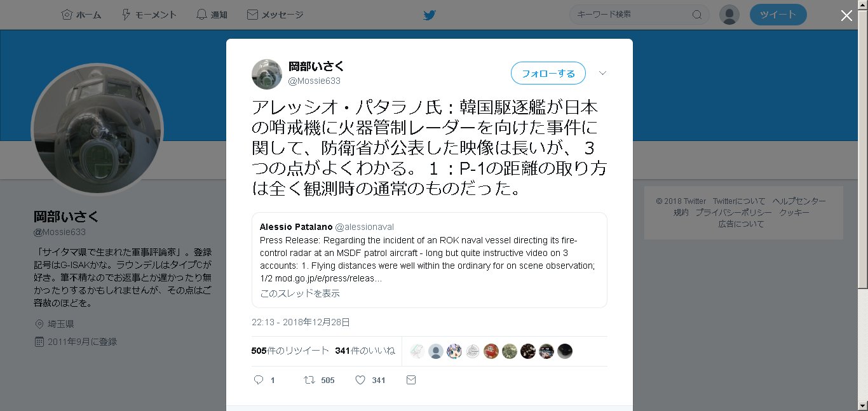Open ホーム tab in navigation
Screen dimensions: 868x411
(81, 15)
